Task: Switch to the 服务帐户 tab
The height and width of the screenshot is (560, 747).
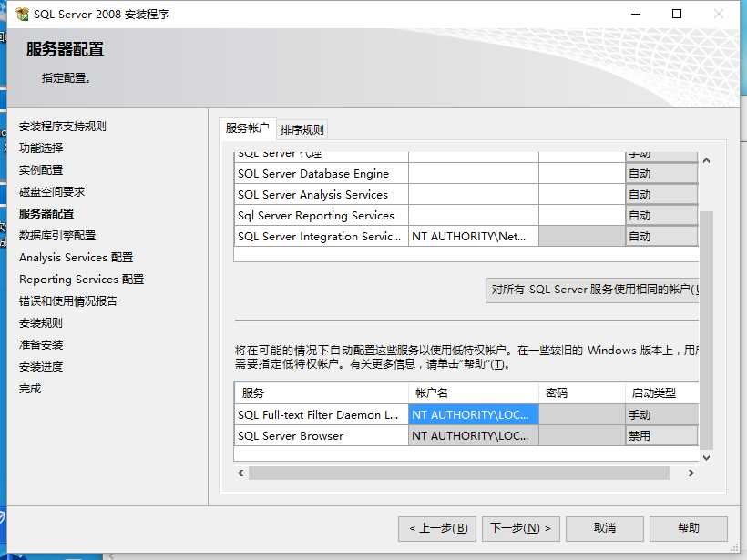Action: 247,128
